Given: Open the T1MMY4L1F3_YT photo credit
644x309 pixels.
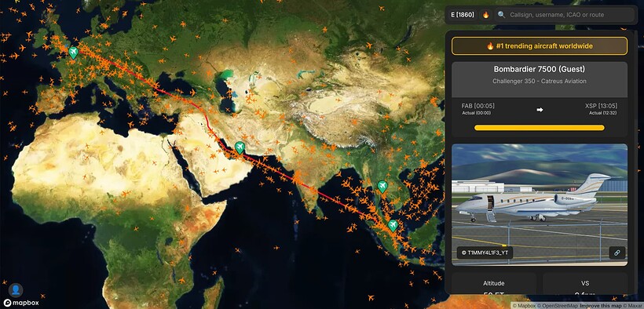Looking at the screenshot, I should point(485,253).
